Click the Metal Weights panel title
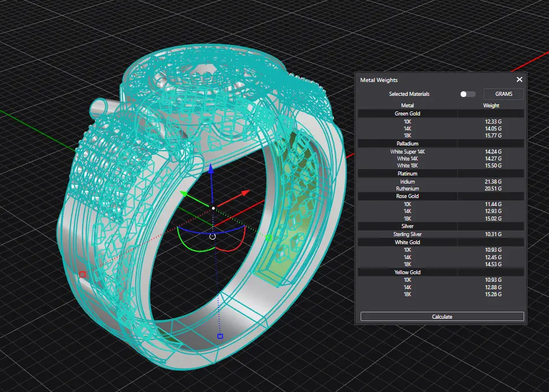The height and width of the screenshot is (392, 549). 379,80
